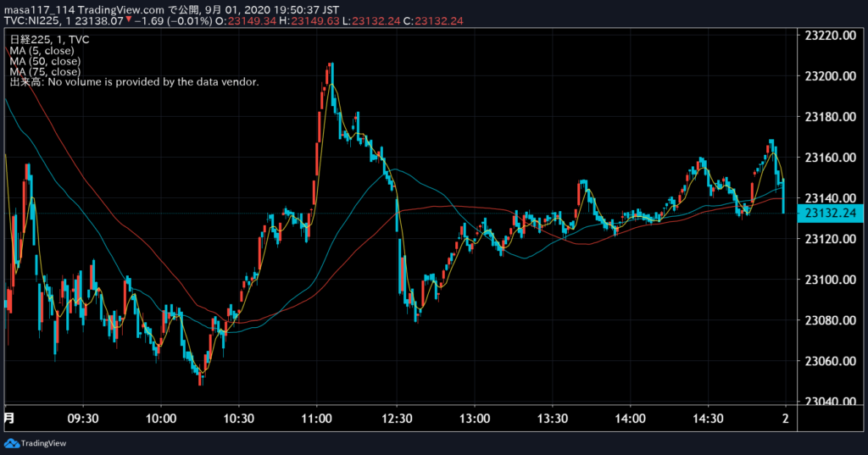Open the TradingView text link
Screen dimensions: 868x455
pyautogui.click(x=43, y=443)
